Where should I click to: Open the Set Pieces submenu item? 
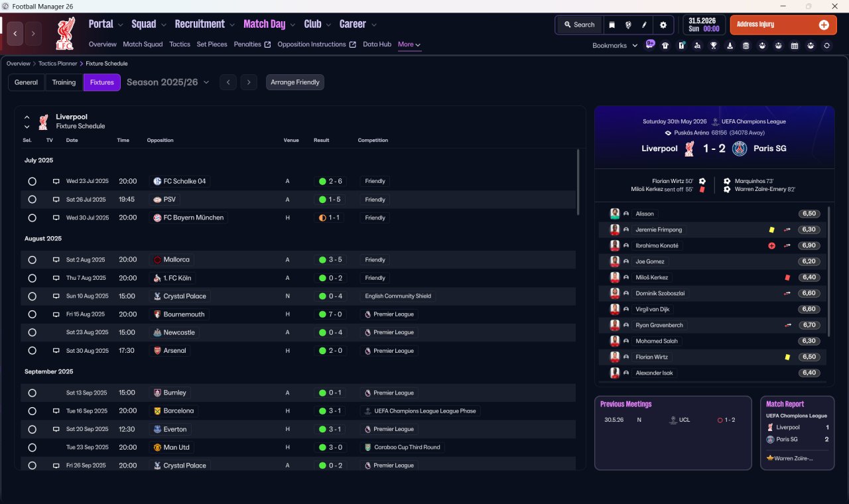tap(212, 44)
